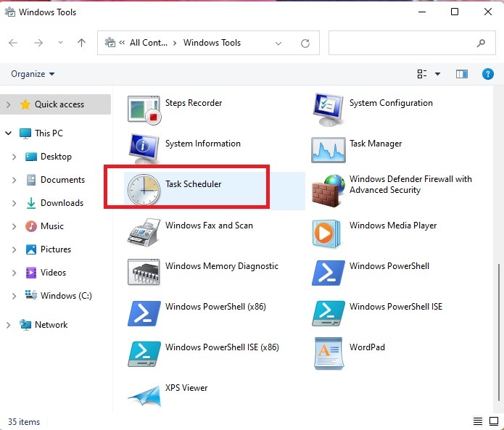This screenshot has width=504, height=430.
Task: Open the view options dropdown arrow
Action: [437, 74]
